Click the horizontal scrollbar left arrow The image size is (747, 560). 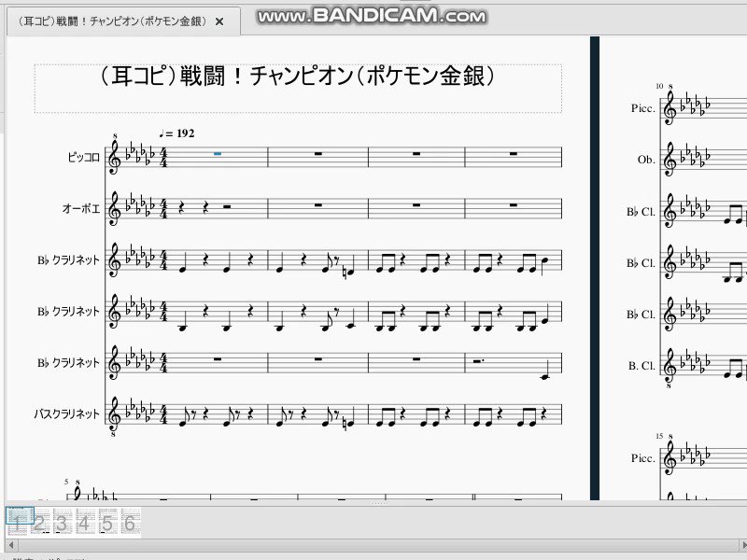[x=11, y=545]
